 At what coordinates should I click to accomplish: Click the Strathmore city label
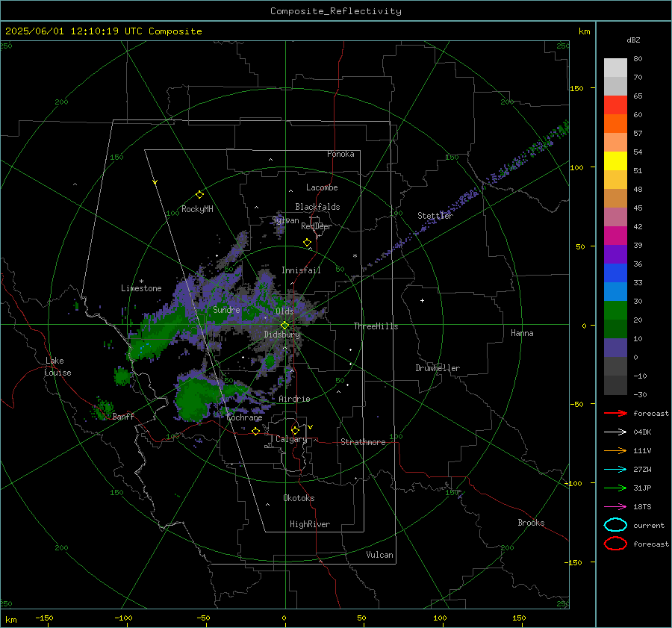(363, 442)
